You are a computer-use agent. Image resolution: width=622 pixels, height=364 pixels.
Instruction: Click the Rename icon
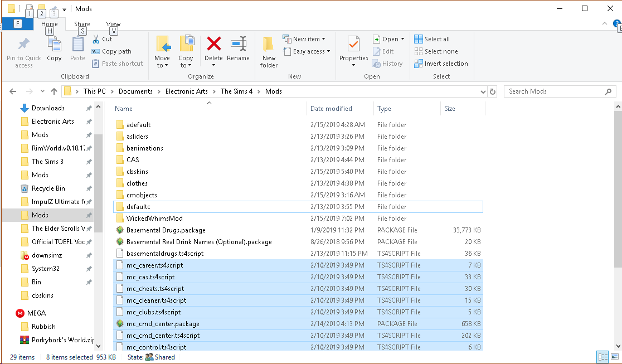(x=239, y=43)
